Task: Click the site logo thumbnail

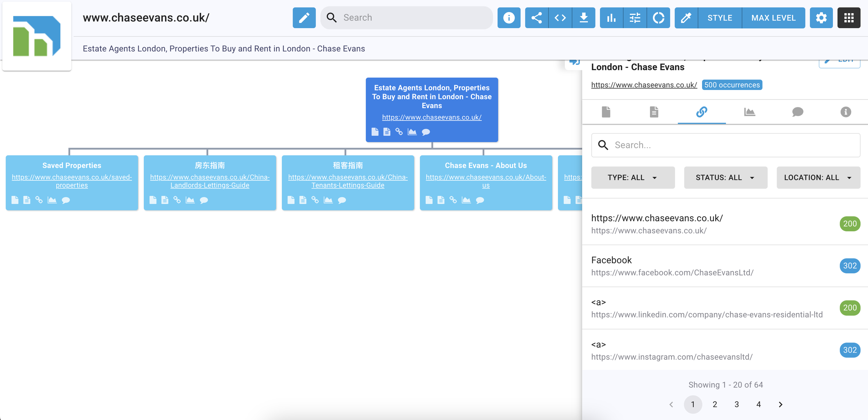Action: point(37,36)
